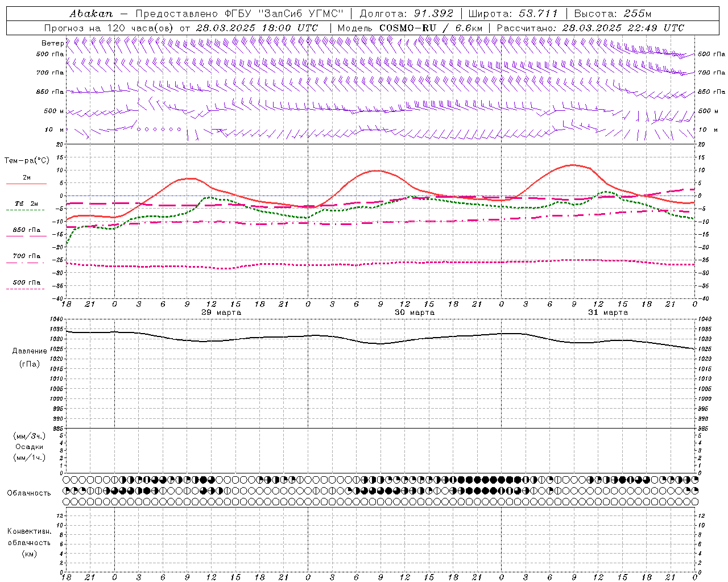Click the solid red line sample under "2м"
The image size is (728, 582).
point(26,184)
